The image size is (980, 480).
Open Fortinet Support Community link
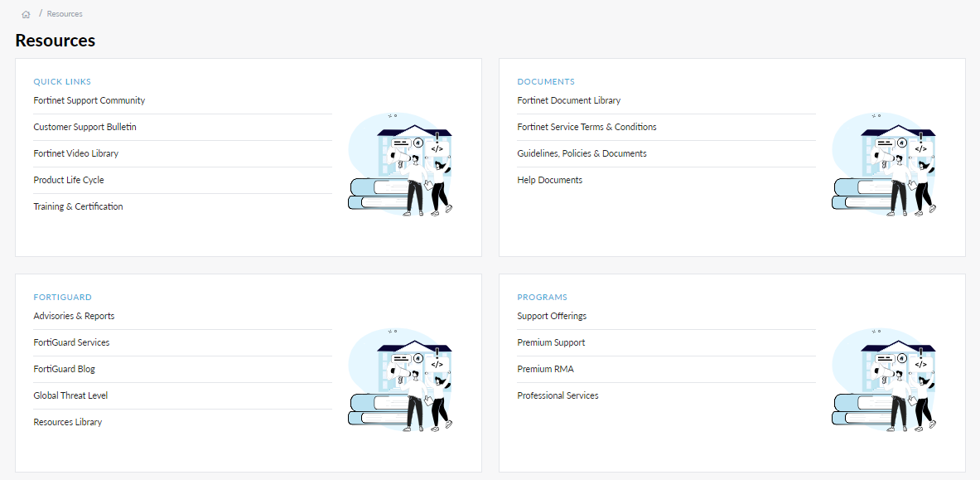coord(89,101)
